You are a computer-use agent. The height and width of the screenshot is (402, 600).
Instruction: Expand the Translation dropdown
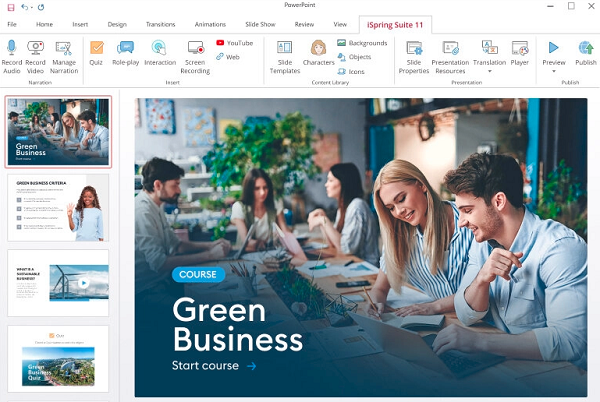pos(489,71)
